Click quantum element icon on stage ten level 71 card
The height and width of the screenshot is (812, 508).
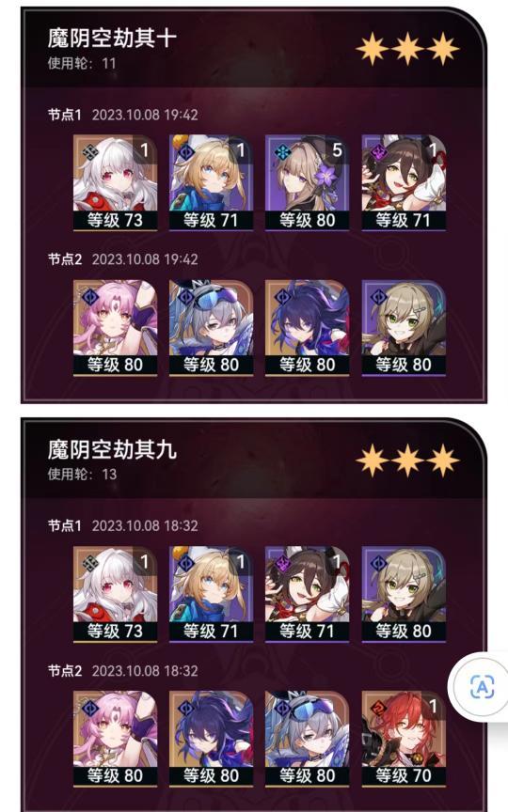click(x=379, y=152)
